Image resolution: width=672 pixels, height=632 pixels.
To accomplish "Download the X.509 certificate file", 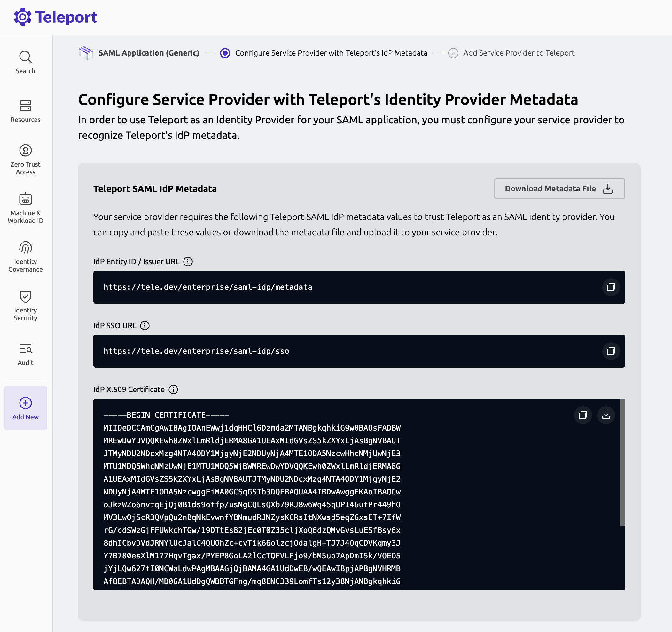I will click(x=606, y=415).
